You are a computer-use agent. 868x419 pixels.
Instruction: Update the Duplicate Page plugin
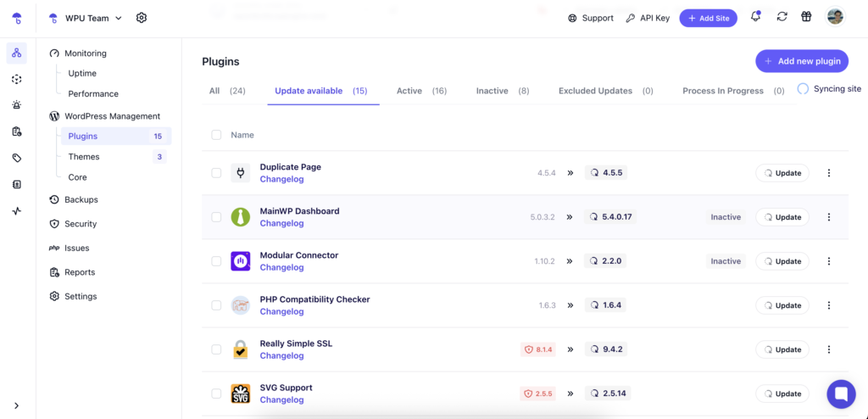[782, 173]
